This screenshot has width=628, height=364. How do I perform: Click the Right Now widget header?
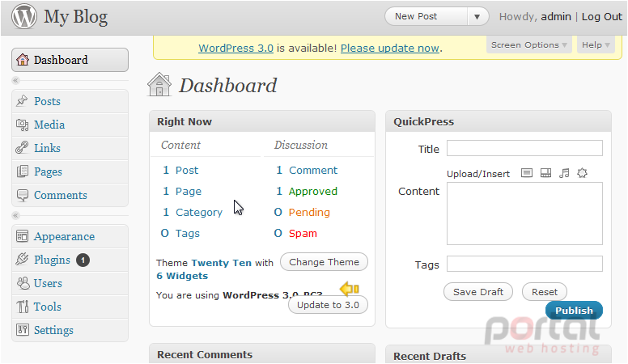click(x=262, y=121)
